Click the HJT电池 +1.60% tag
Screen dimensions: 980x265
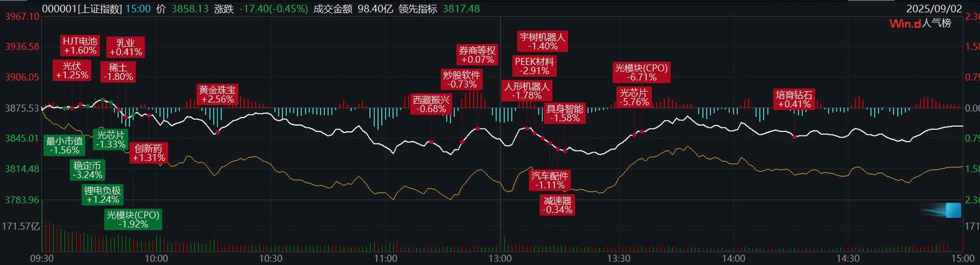point(80,46)
